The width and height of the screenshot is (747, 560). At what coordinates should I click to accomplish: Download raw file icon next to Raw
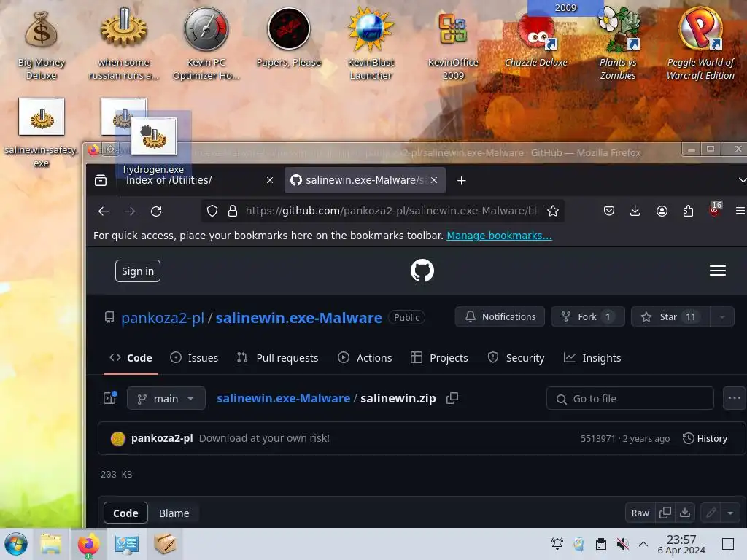(x=684, y=513)
